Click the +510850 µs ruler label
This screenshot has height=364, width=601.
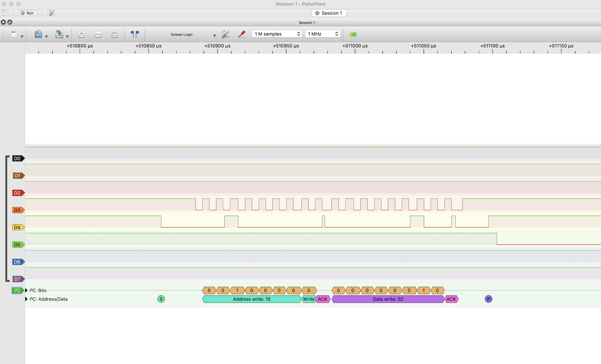click(x=148, y=46)
